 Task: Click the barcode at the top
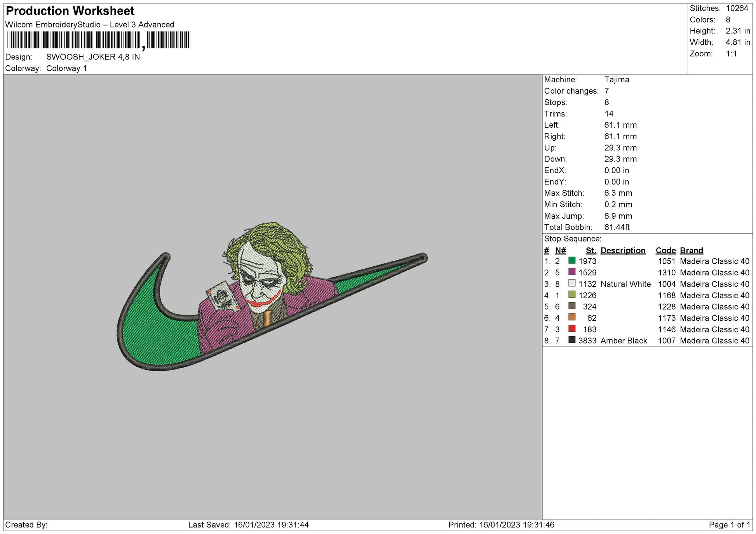point(99,40)
